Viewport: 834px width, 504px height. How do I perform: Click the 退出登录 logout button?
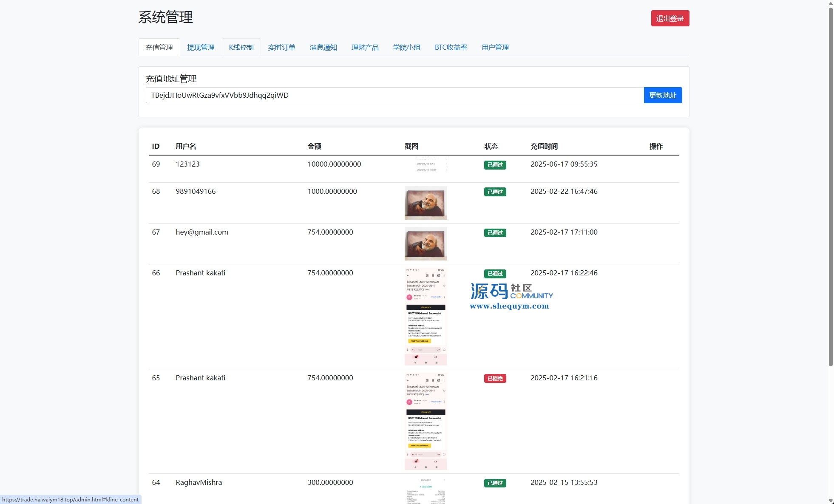(669, 18)
